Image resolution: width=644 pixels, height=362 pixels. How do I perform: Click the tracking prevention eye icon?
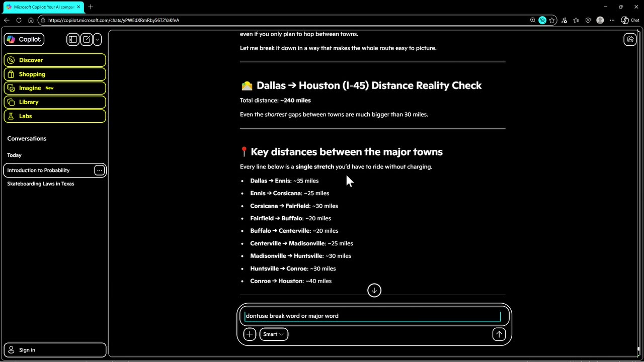pos(542,20)
